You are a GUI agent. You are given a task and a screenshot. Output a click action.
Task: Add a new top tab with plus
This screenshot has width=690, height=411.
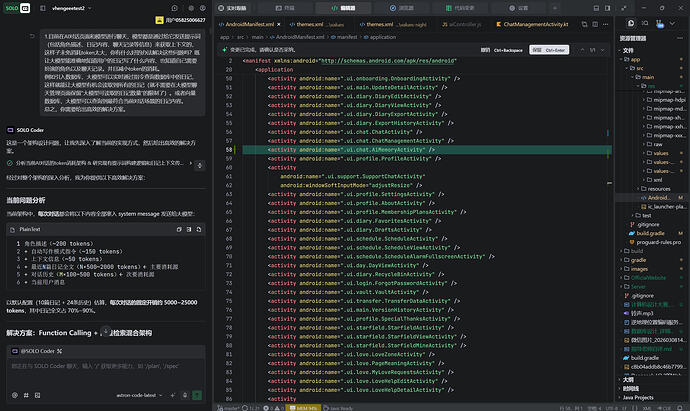[x=555, y=8]
